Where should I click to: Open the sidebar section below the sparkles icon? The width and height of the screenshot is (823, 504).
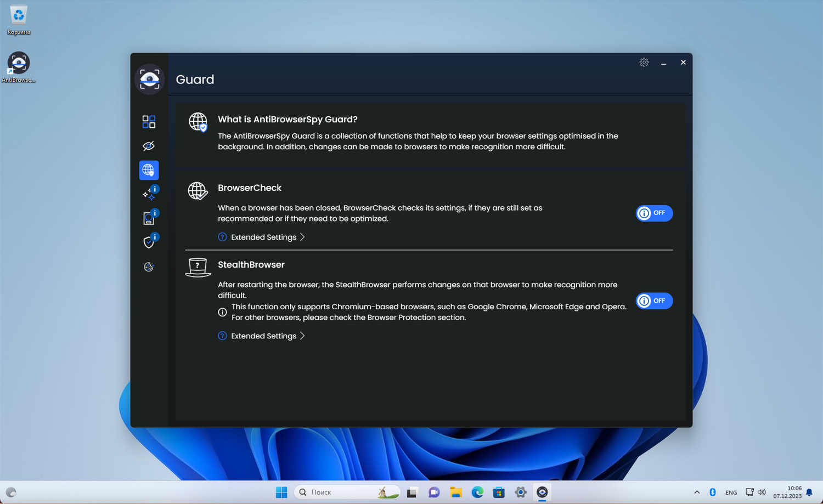149,218
